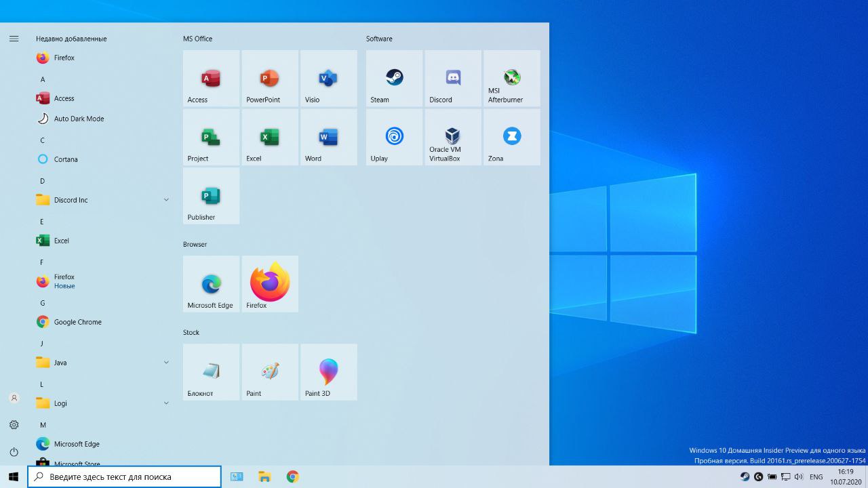Click the letter A header in app list
The width and height of the screenshot is (868, 488).
pyautogui.click(x=43, y=79)
